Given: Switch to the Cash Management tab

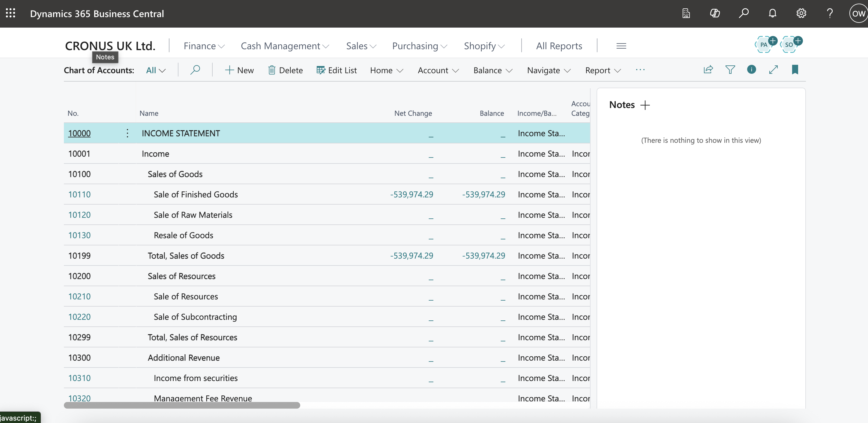Looking at the screenshot, I should point(284,46).
